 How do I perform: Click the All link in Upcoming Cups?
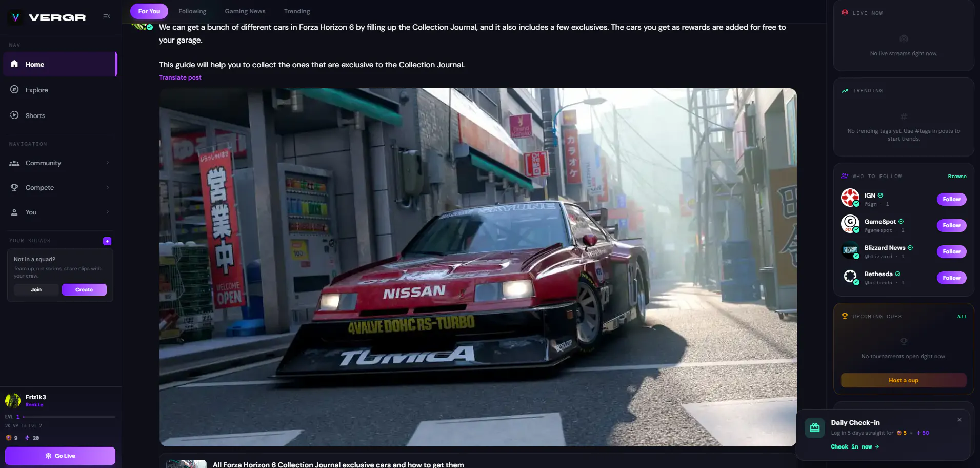[x=962, y=317]
